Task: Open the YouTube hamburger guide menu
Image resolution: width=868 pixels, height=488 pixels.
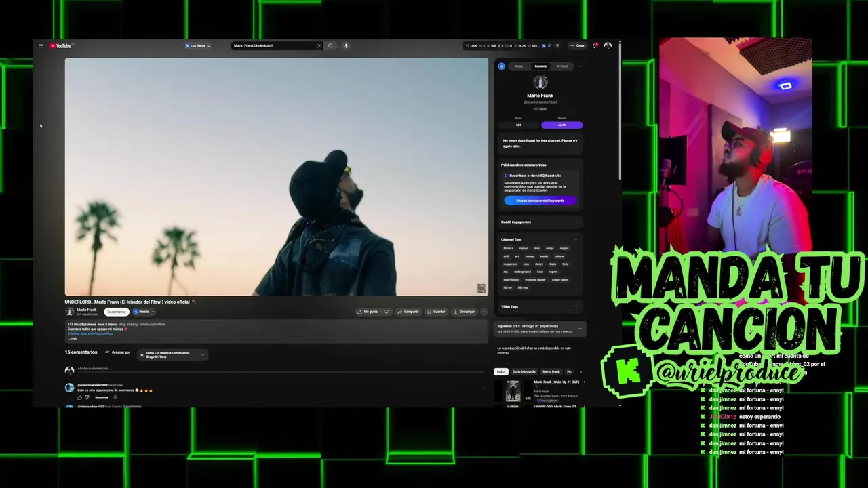Action: (x=41, y=46)
